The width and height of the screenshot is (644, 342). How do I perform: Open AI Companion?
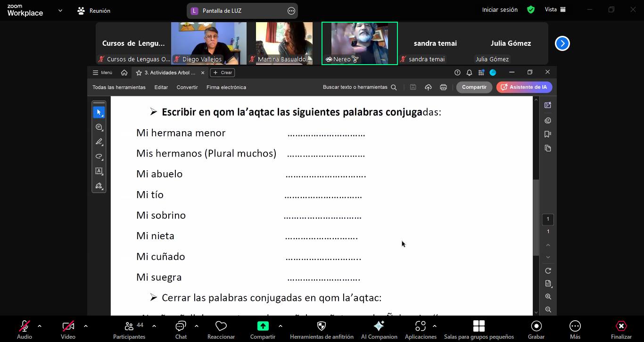(379, 329)
